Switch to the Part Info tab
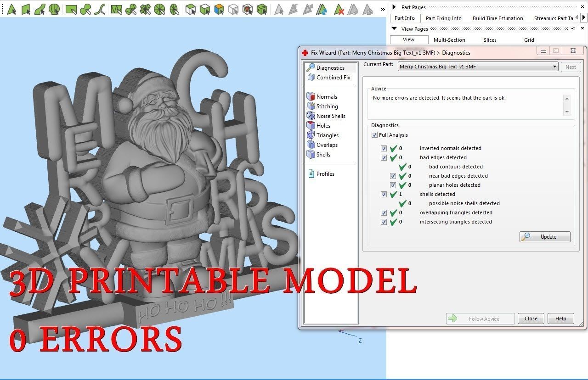 [x=405, y=18]
